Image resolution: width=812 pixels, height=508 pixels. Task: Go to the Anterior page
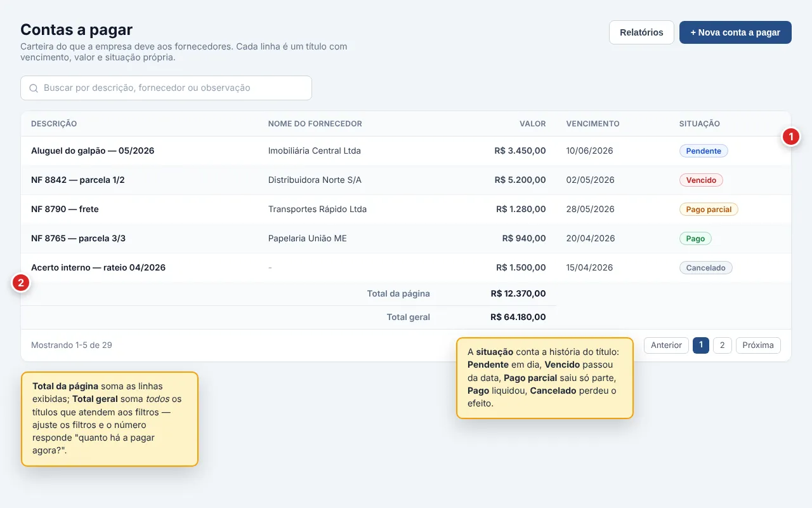[666, 345]
